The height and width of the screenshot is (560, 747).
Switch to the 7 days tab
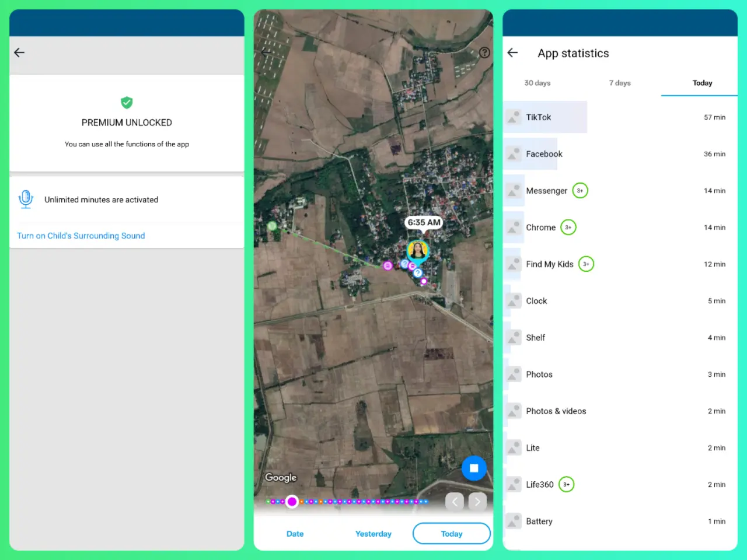click(x=620, y=83)
